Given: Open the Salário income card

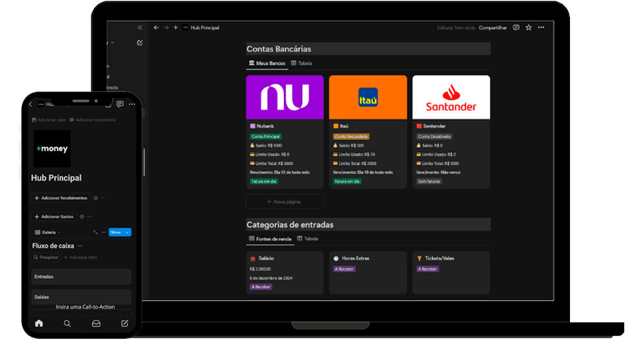Looking at the screenshot, I should pyautogui.click(x=285, y=273).
